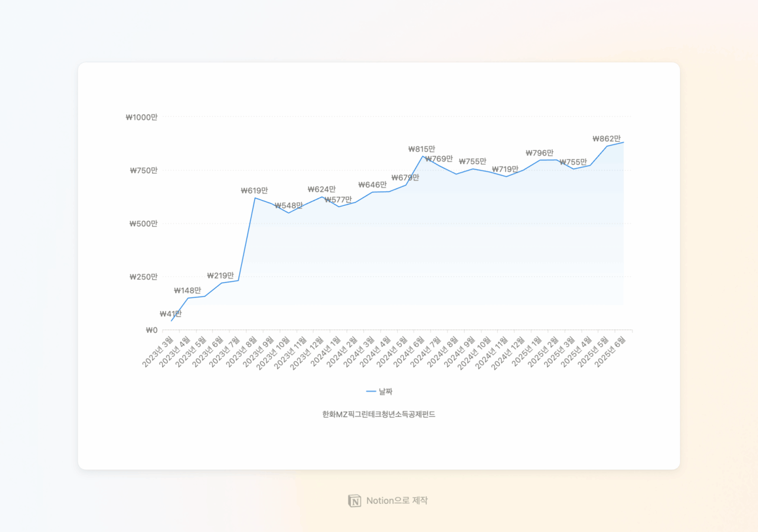Viewport: 758px width, 532px height.
Task: Select the "2023년 8월" x-axis label
Action: [241, 352]
